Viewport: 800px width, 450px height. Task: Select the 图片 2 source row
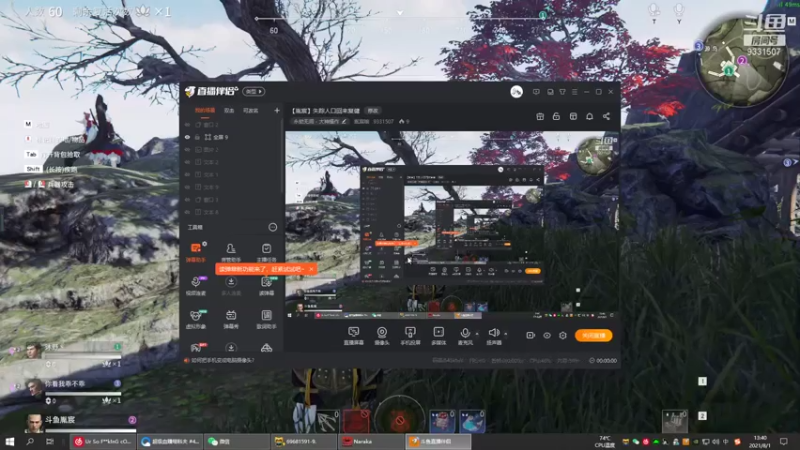point(232,149)
